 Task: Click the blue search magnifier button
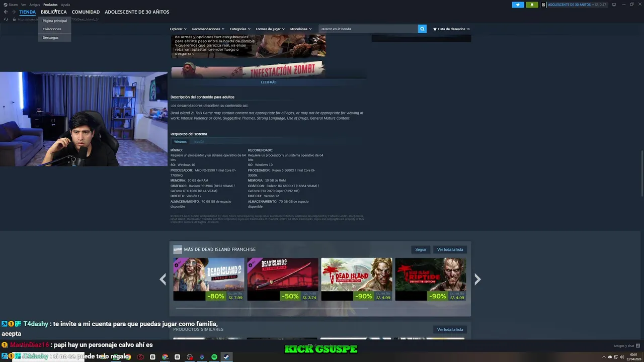pyautogui.click(x=422, y=29)
